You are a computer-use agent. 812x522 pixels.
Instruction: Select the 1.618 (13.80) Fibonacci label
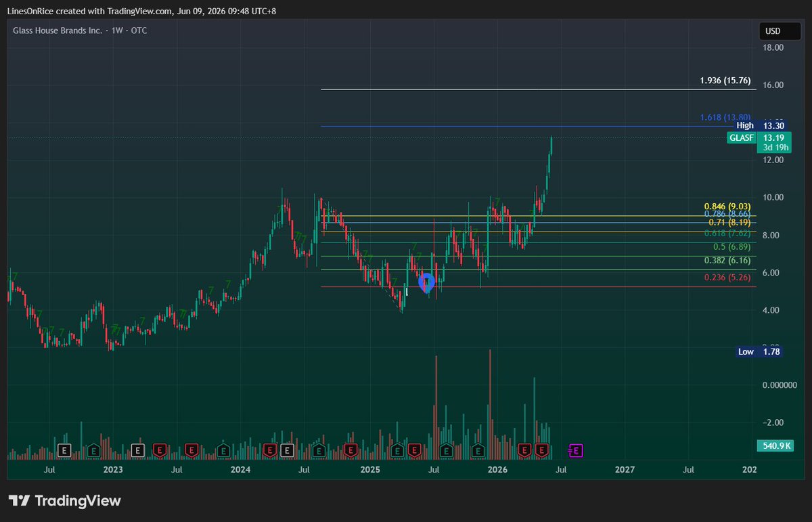click(x=725, y=118)
